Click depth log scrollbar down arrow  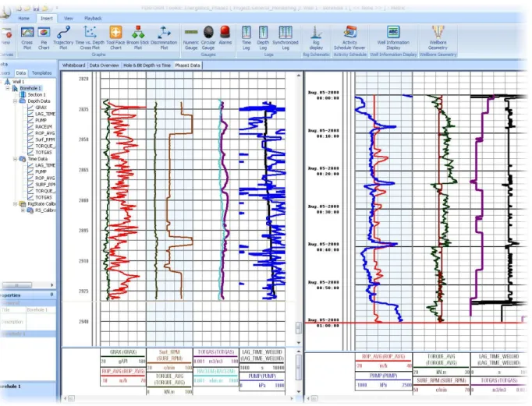click(299, 343)
